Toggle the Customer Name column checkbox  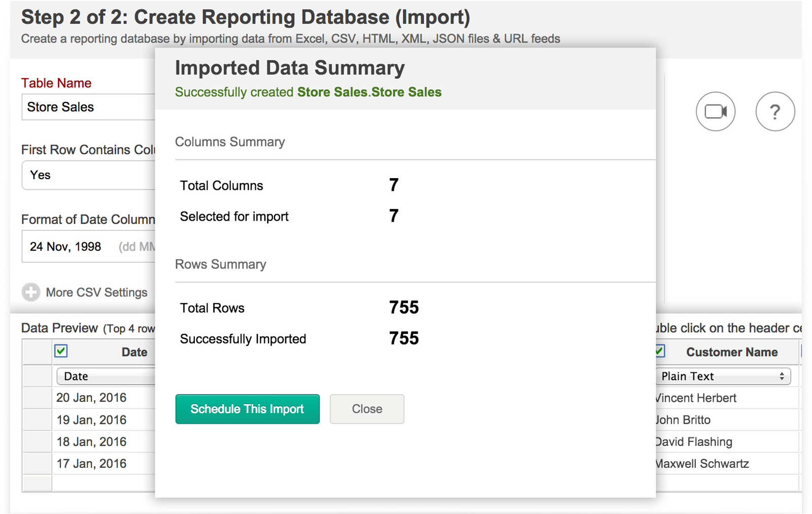tap(660, 351)
